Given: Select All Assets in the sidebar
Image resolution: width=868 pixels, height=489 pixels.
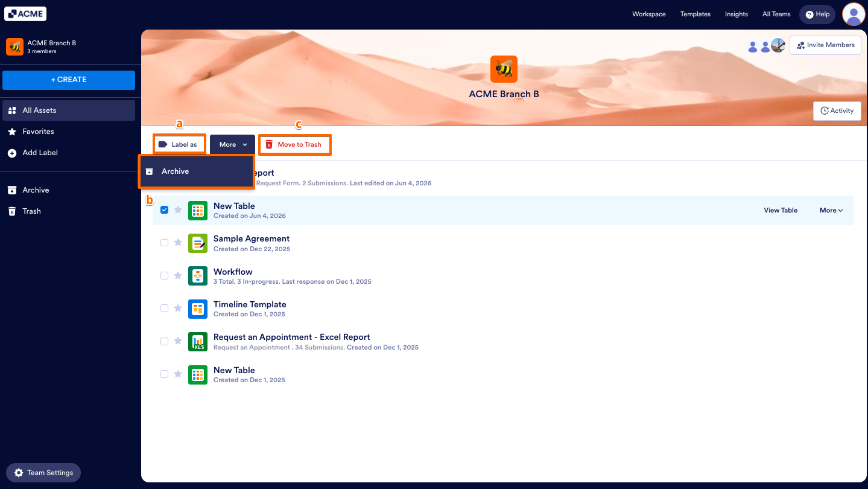Looking at the screenshot, I should coord(69,110).
